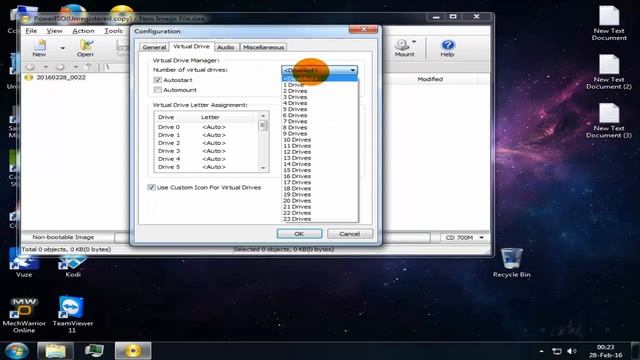Select New Text Document (2) desktop icon
The width and height of the screenshot is (640, 360).
(x=609, y=72)
